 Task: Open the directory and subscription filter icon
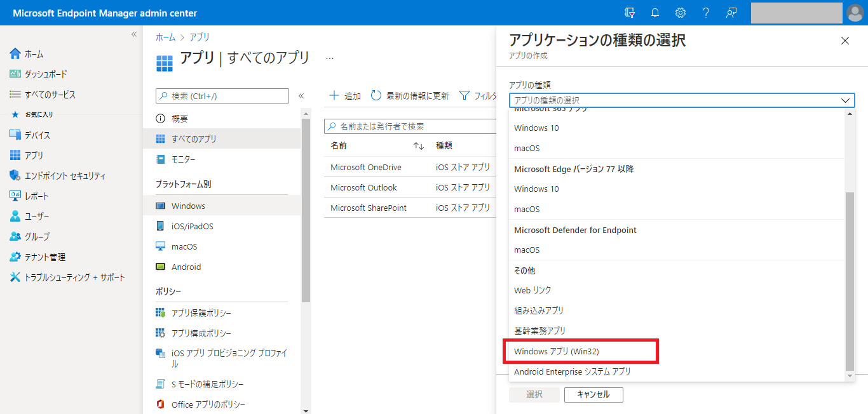630,13
